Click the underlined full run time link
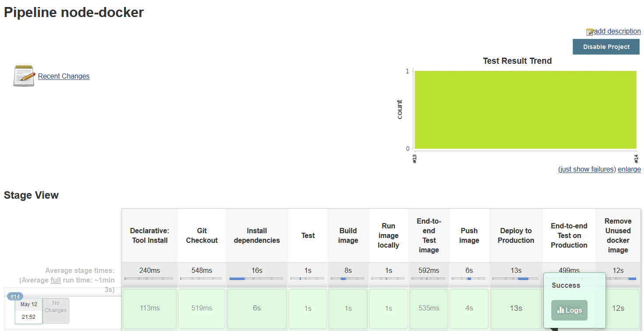The height and width of the screenshot is (331, 644). [55, 280]
